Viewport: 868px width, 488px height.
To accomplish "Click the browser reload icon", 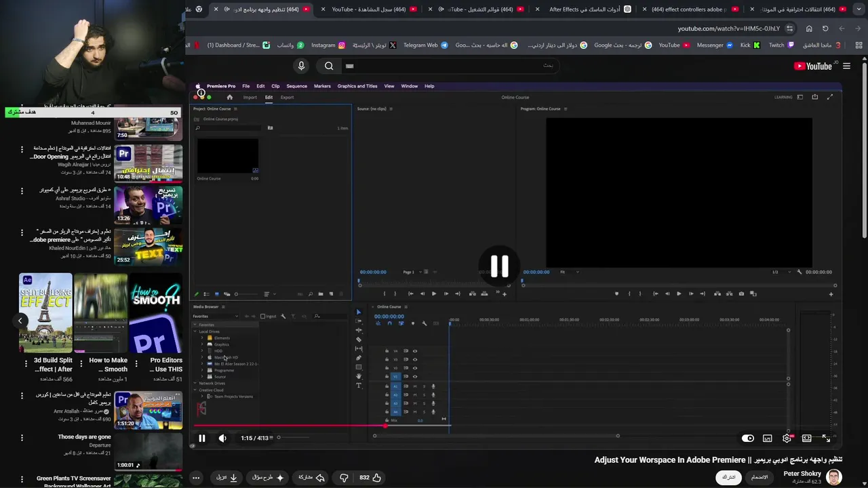I will coord(825,28).
